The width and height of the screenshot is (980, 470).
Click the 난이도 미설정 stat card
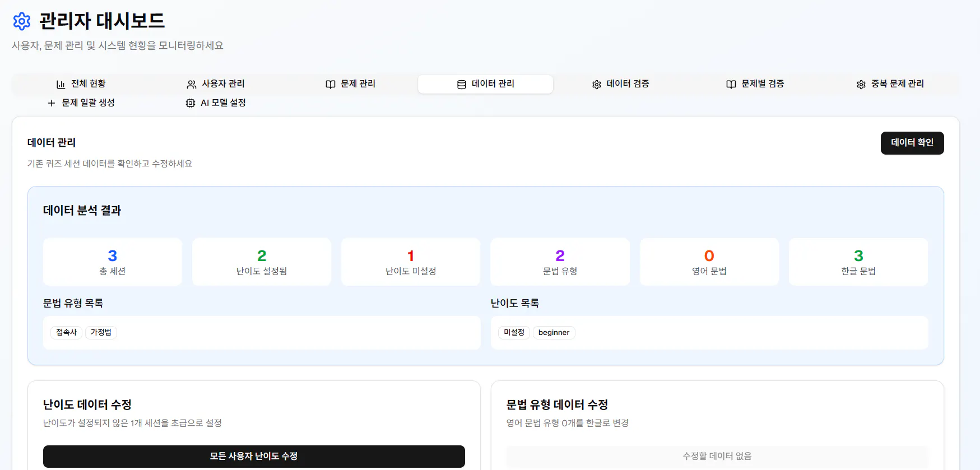pyautogui.click(x=411, y=262)
